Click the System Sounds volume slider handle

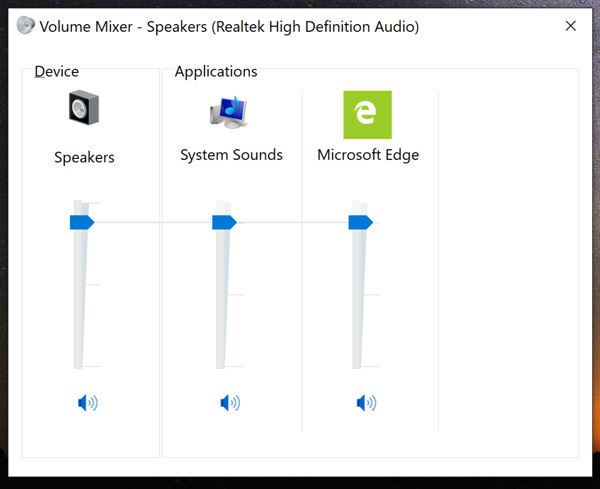224,222
